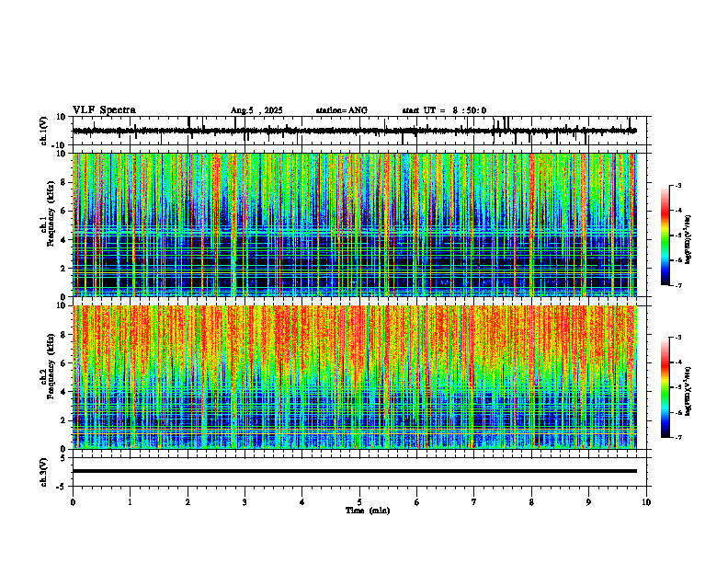
Task: Click the "-3" label on ch.1 colorbar
Action: 678,185
